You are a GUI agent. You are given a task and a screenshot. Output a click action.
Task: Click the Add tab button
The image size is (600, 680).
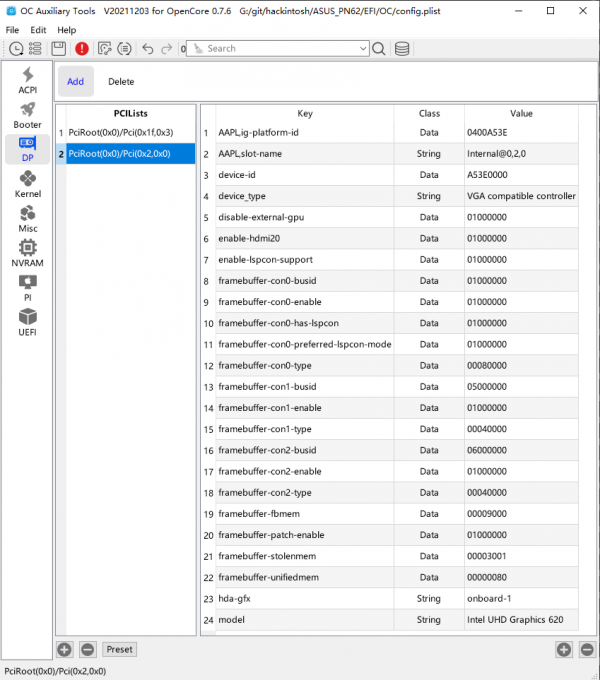(75, 81)
